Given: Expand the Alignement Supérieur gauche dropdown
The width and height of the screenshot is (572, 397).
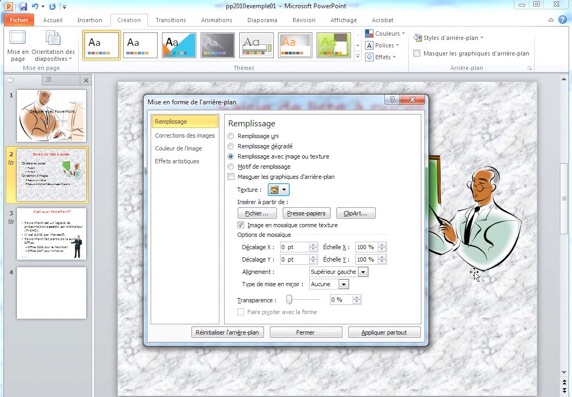Looking at the screenshot, I should point(363,272).
